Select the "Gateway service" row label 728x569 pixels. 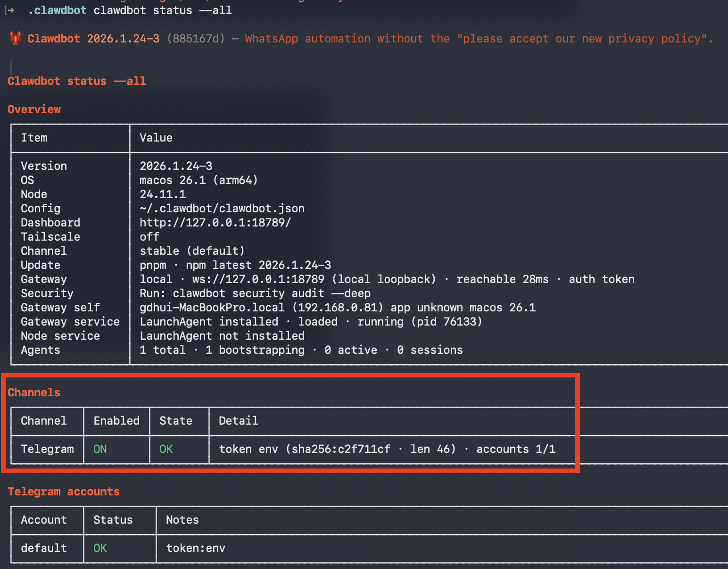click(x=70, y=322)
